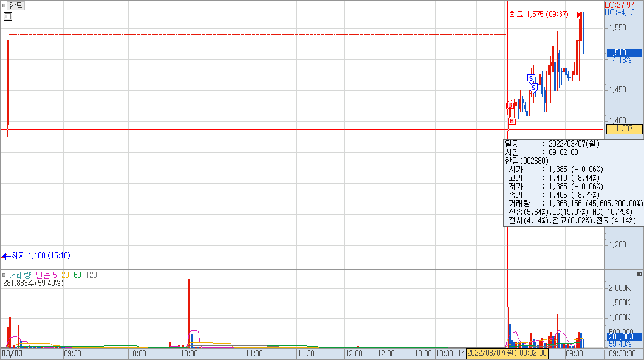Click the yellow 2022/03/07 09:02:00 time tag

[507, 353]
